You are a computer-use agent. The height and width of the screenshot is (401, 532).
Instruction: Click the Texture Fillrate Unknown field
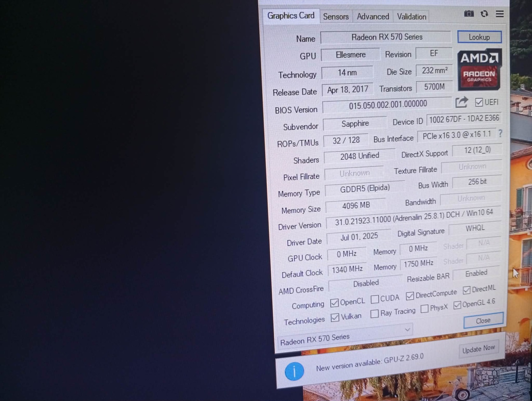tap(472, 167)
